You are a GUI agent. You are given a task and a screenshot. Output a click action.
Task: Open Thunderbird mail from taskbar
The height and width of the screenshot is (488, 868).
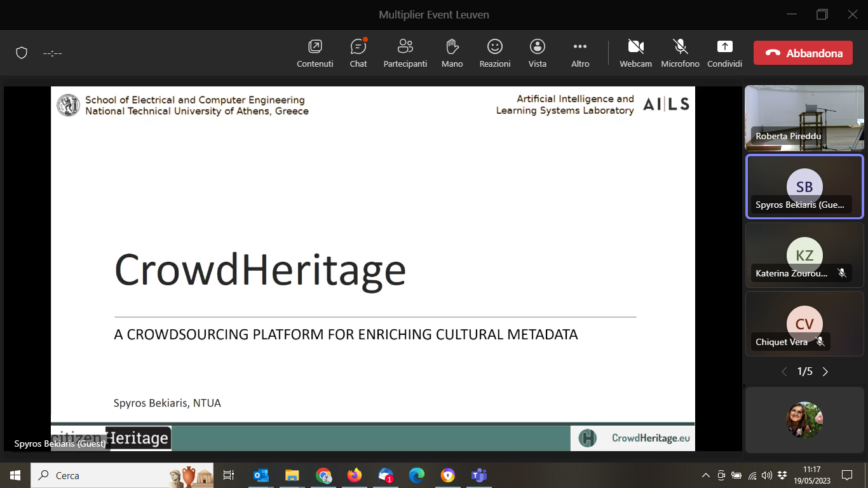386,475
